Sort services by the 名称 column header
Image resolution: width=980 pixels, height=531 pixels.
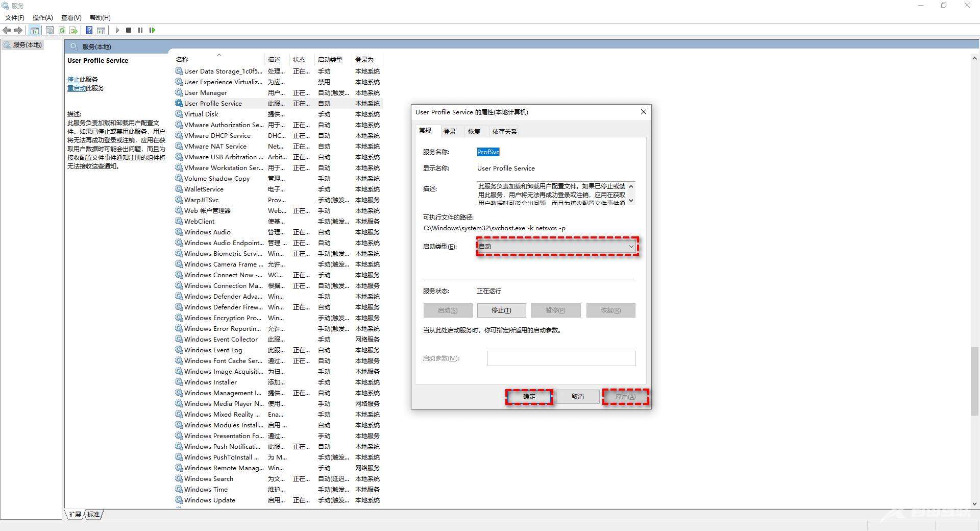(219, 60)
